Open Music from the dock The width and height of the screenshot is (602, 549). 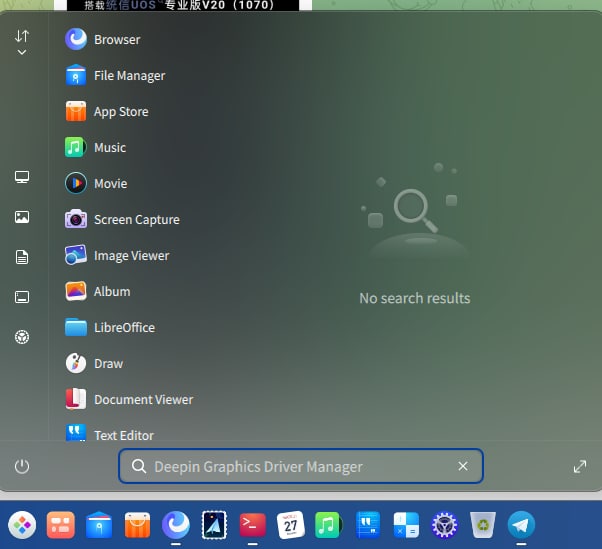(328, 525)
